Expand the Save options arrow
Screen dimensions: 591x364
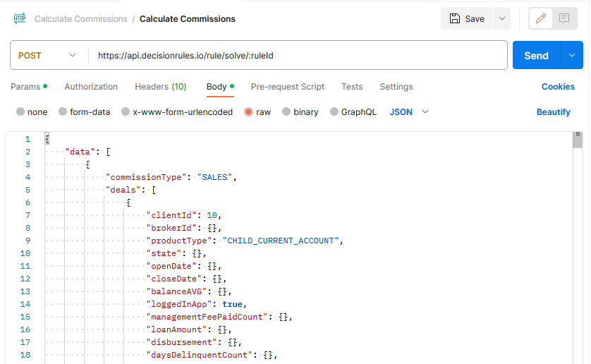click(x=502, y=18)
